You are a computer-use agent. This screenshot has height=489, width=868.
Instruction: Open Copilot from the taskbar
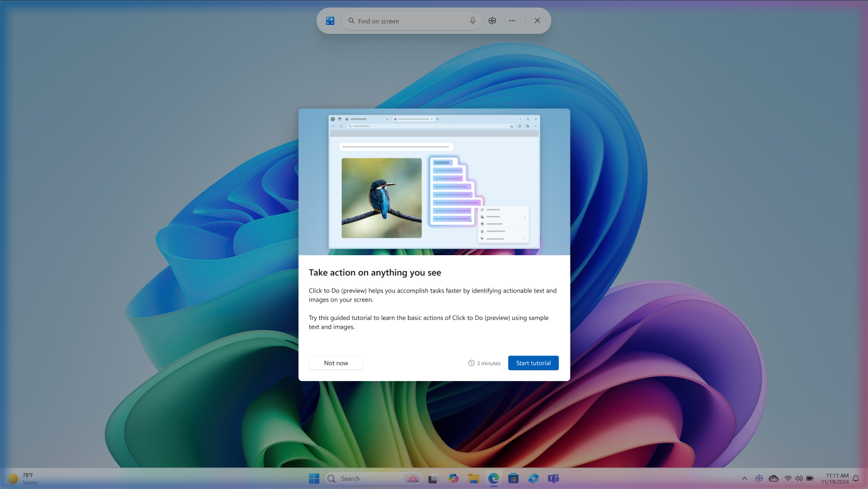click(454, 478)
